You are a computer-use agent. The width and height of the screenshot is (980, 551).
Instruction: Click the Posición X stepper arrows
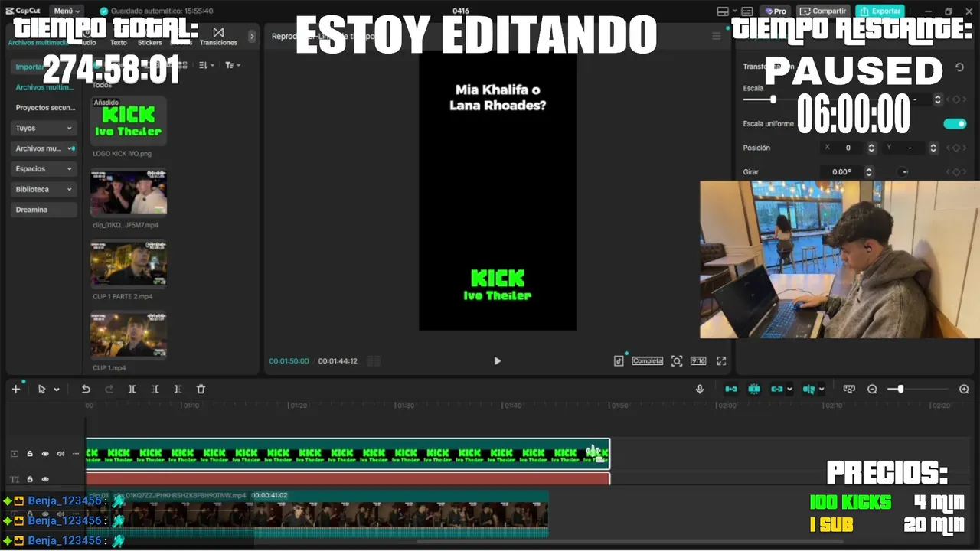pyautogui.click(x=871, y=148)
